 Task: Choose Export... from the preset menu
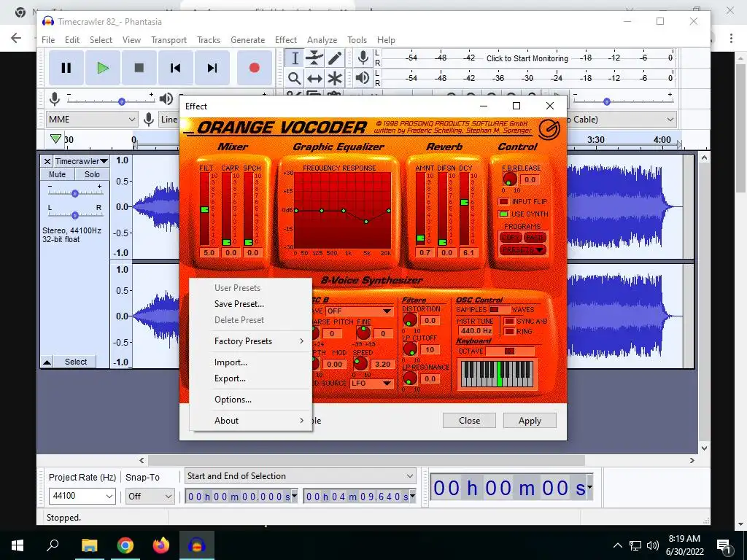click(x=230, y=378)
